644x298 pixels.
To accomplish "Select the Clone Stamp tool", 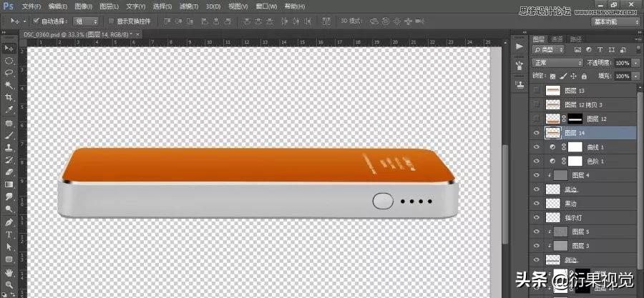I will [x=9, y=147].
